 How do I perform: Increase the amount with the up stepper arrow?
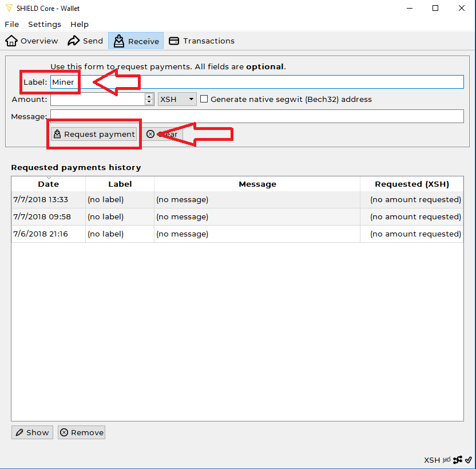[x=149, y=96]
